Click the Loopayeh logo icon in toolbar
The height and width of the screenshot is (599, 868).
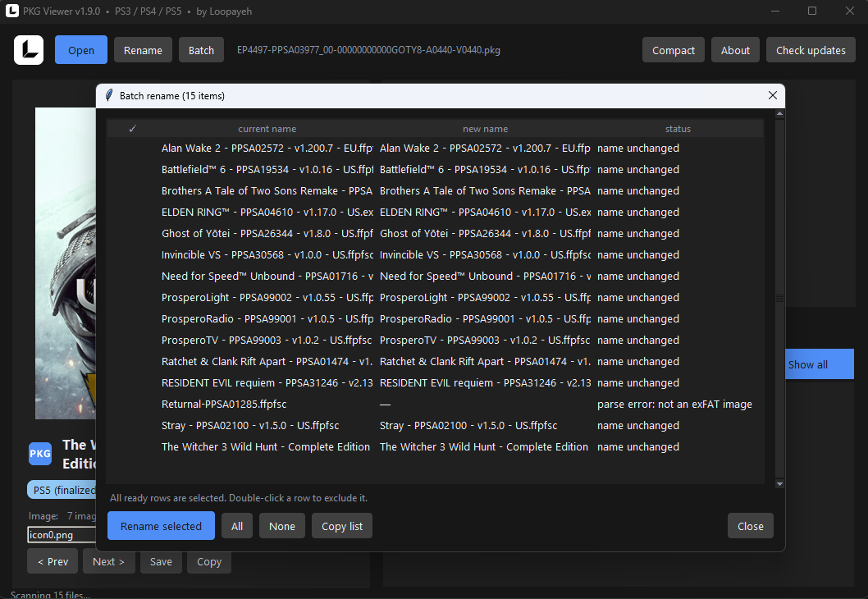coord(29,50)
